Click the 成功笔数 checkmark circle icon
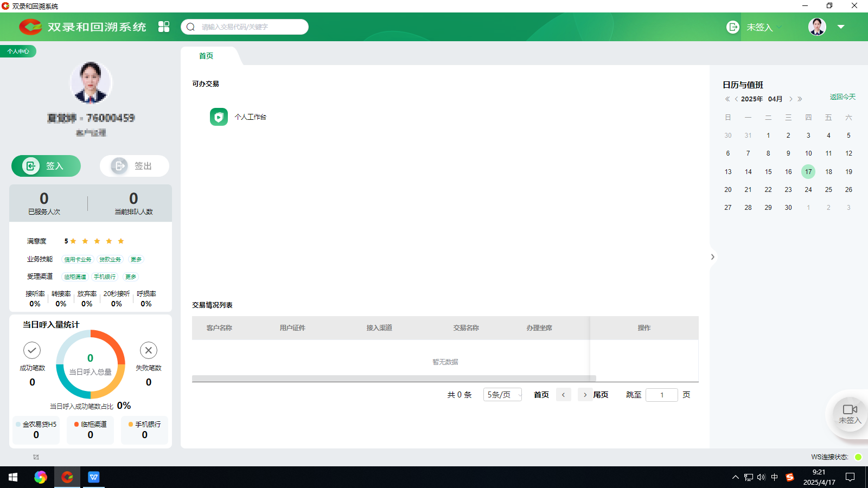Screen dimensions: 868x488 pos(32,350)
